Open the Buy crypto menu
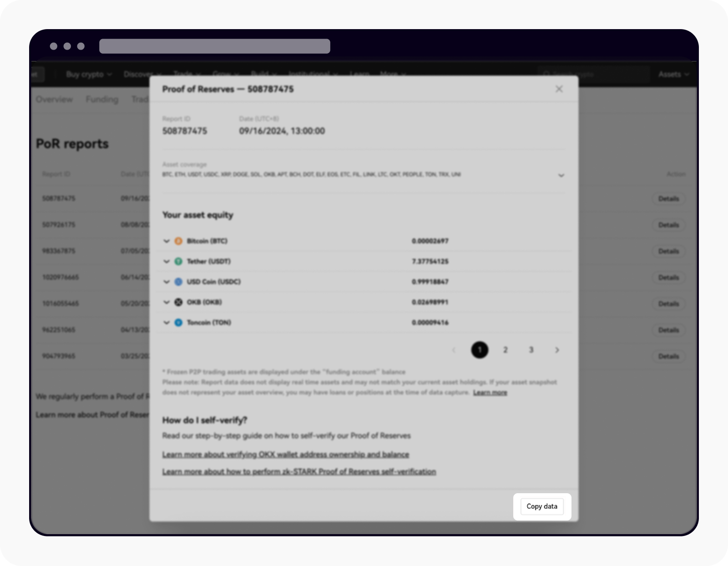 (x=89, y=74)
